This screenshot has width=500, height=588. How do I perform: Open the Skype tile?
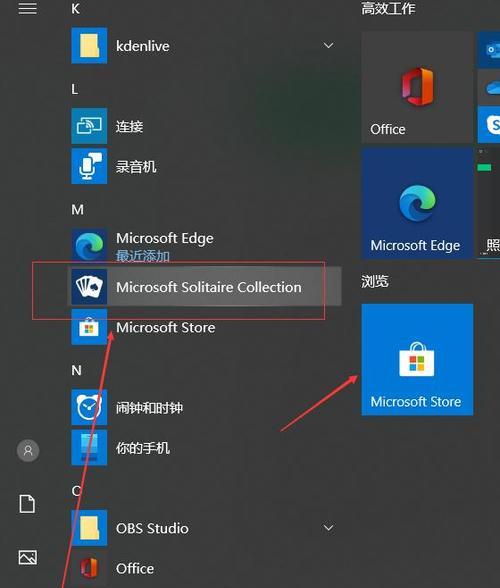489,124
